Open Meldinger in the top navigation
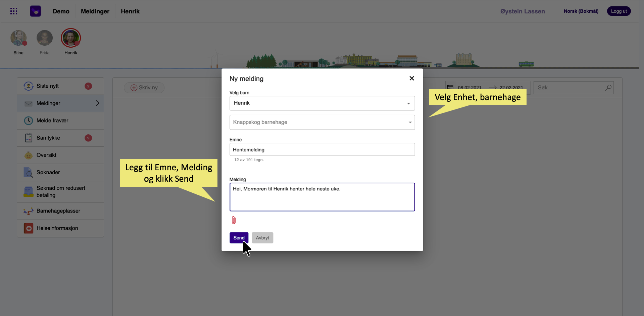The image size is (644, 316). [x=95, y=11]
